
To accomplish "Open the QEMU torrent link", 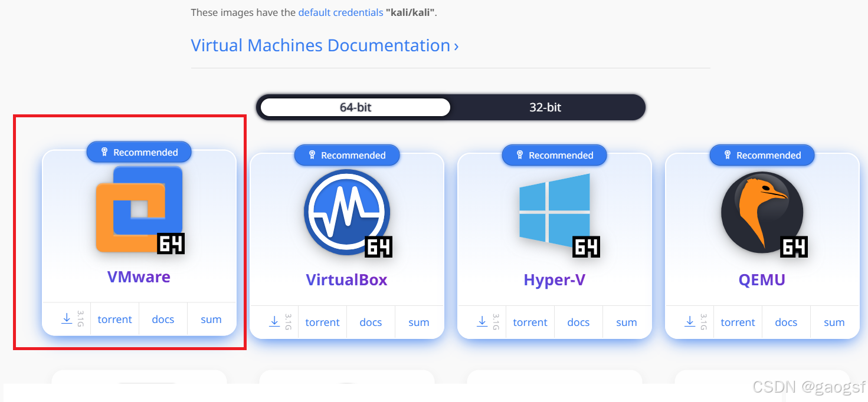I will point(738,322).
